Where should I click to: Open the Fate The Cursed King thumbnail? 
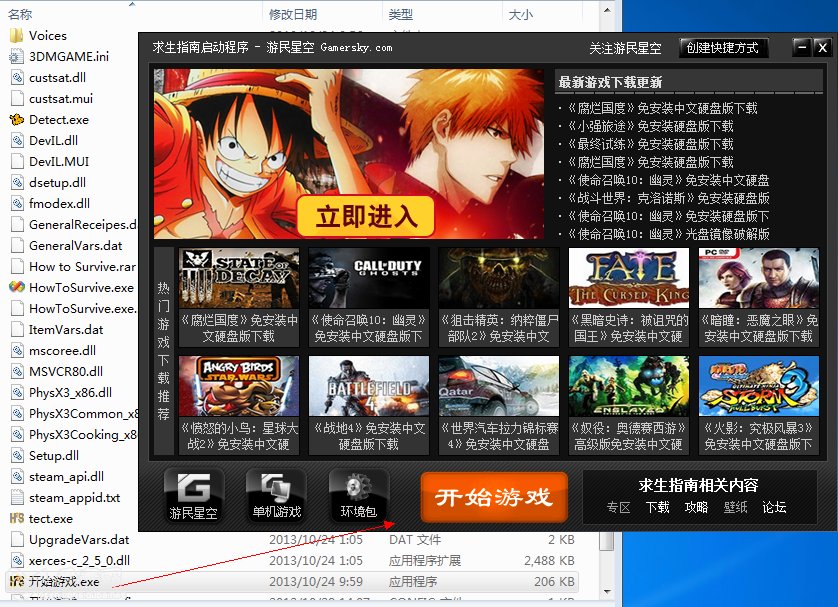pyautogui.click(x=629, y=278)
